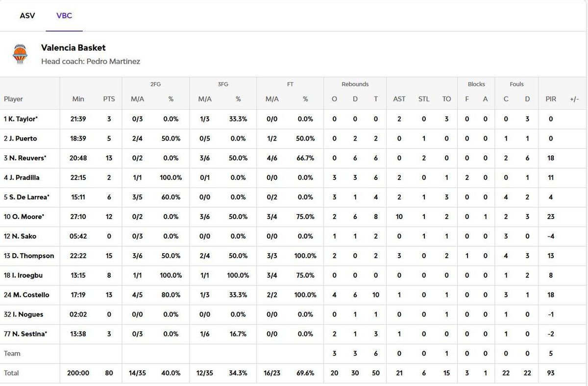This screenshot has width=588, height=386.
Task: Sort by the PIR column header
Action: tap(551, 99)
